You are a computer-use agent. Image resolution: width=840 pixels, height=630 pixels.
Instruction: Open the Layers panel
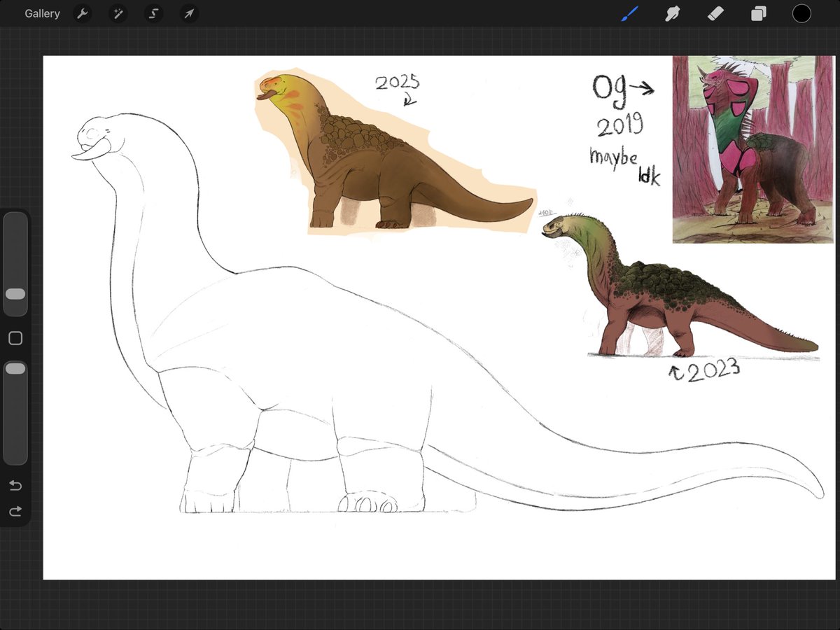coord(759,13)
